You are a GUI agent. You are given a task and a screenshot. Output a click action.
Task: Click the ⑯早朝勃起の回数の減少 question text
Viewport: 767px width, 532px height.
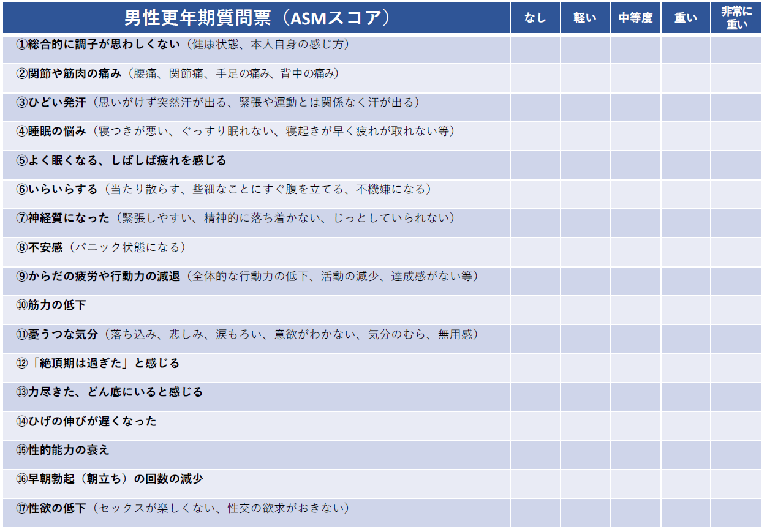[x=110, y=479]
